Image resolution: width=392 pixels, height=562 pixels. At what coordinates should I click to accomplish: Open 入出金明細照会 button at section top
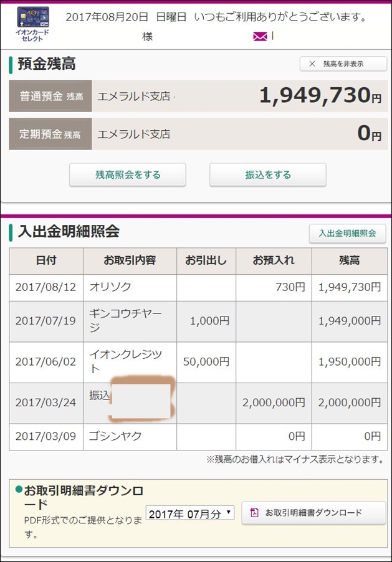point(348,233)
